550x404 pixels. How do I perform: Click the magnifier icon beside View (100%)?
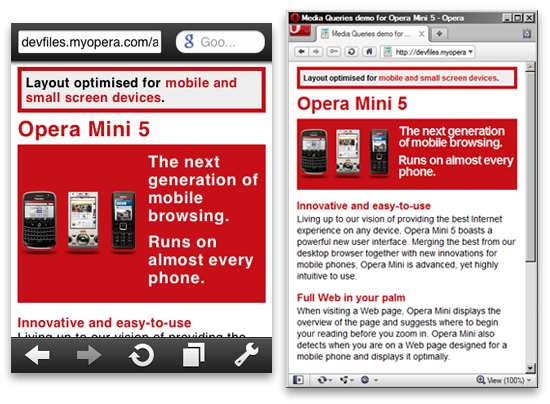(x=481, y=379)
